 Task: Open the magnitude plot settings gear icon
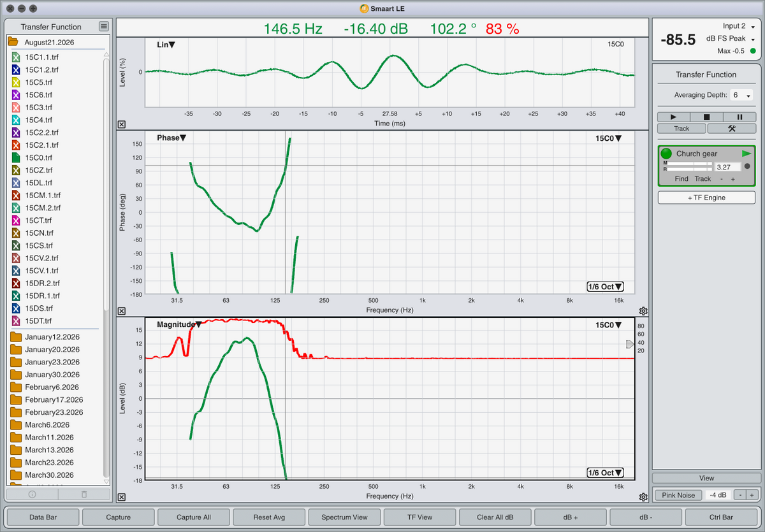pyautogui.click(x=643, y=497)
